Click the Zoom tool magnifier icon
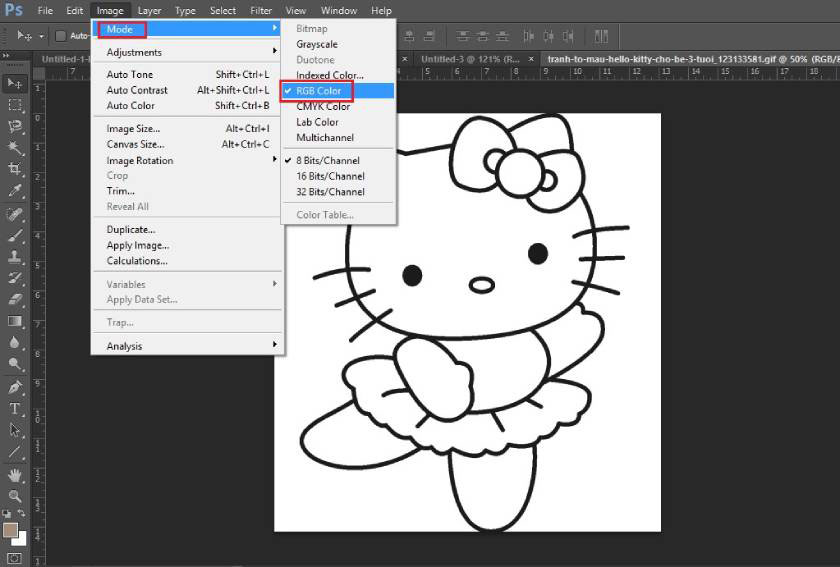 [x=15, y=496]
